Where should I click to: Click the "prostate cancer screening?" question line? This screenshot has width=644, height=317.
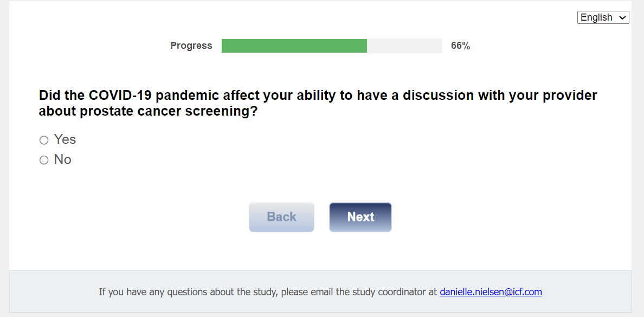[147, 112]
